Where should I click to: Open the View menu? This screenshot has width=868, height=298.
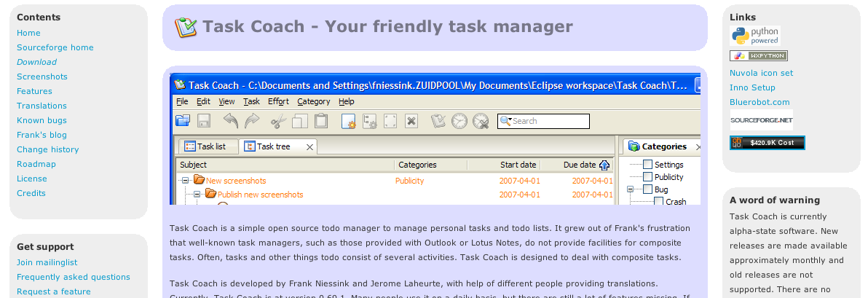point(226,101)
